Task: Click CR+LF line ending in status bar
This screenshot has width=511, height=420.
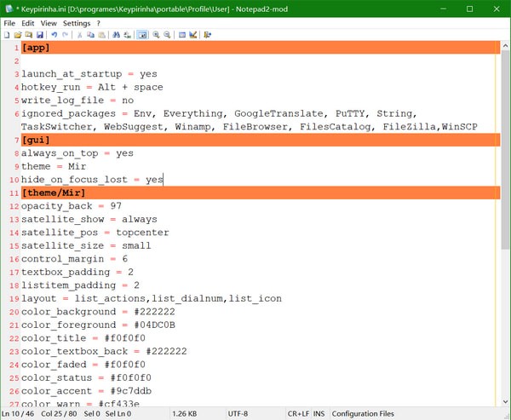Action: pos(299,414)
